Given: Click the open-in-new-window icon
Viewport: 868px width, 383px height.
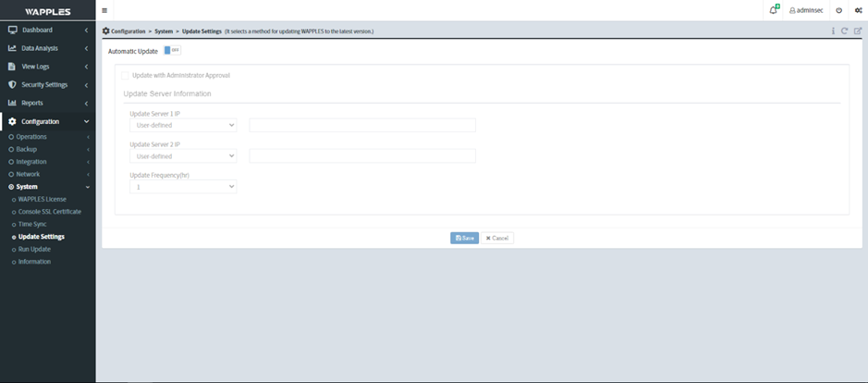Looking at the screenshot, I should [857, 31].
